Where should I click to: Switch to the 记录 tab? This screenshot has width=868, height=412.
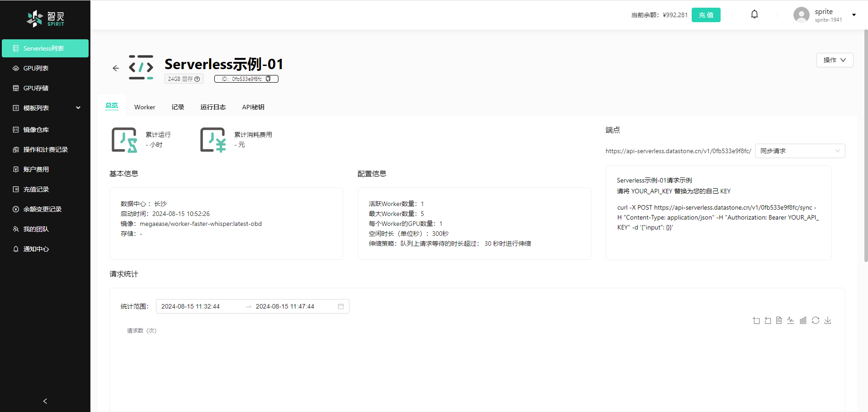[178, 107]
